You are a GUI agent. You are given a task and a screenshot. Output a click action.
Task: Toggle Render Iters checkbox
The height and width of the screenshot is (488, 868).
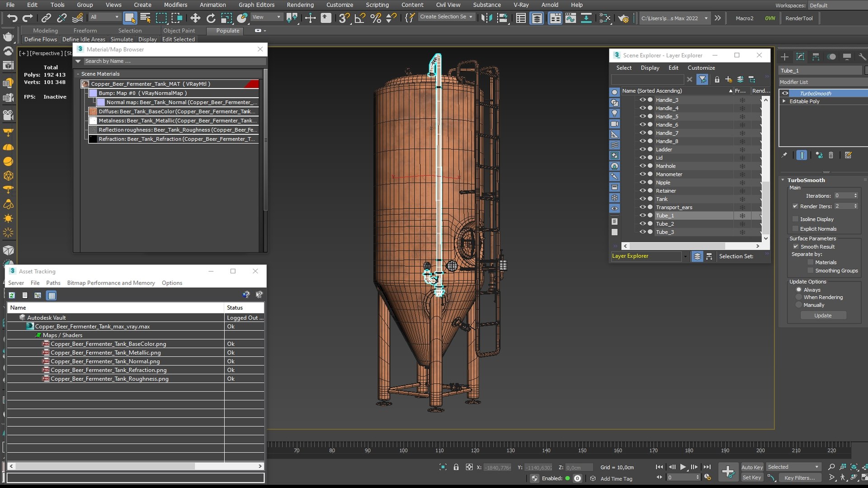point(795,206)
